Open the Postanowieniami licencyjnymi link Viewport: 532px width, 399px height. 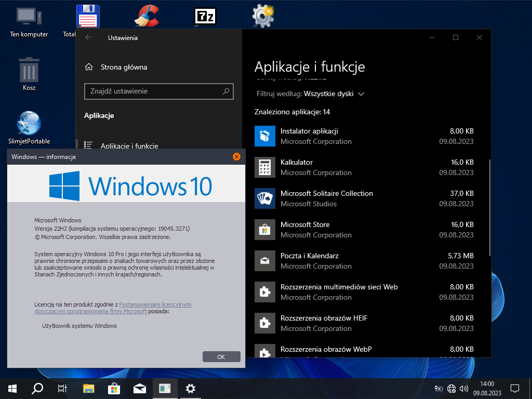click(x=155, y=304)
